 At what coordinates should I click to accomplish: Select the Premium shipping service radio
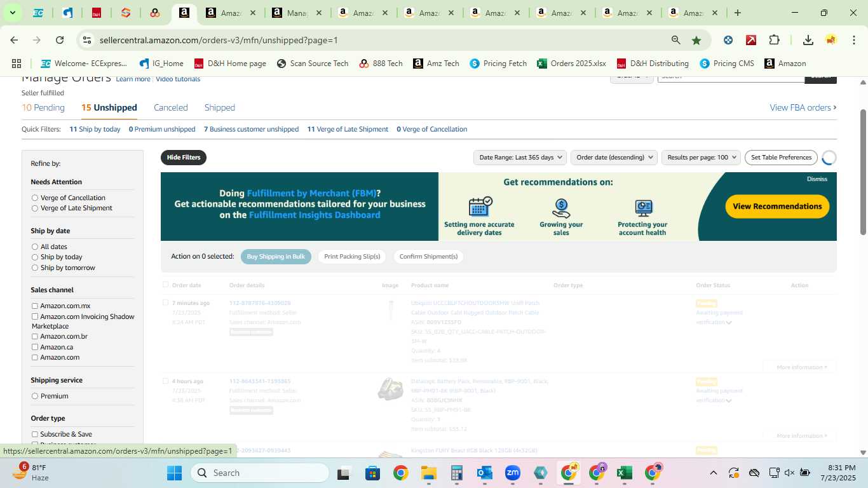35,396
